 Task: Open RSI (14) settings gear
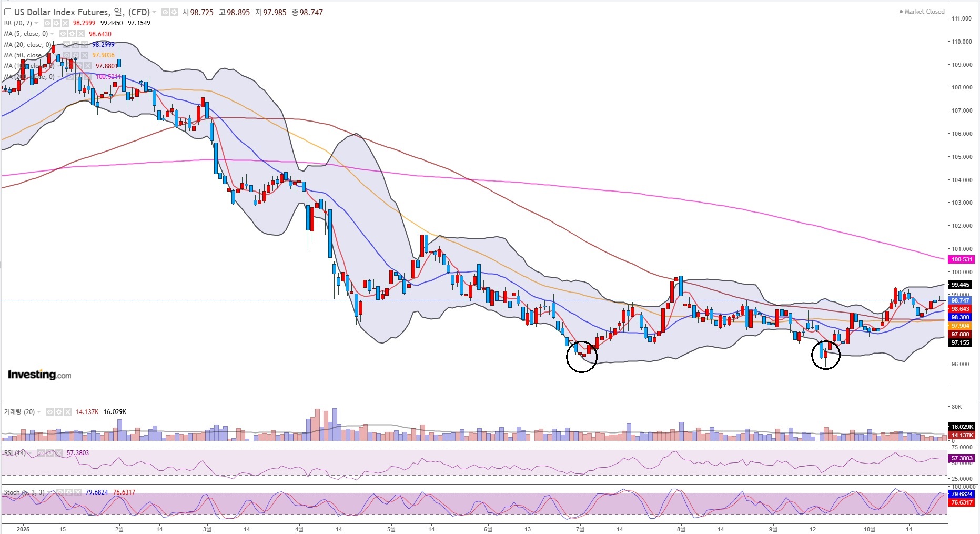[49, 453]
